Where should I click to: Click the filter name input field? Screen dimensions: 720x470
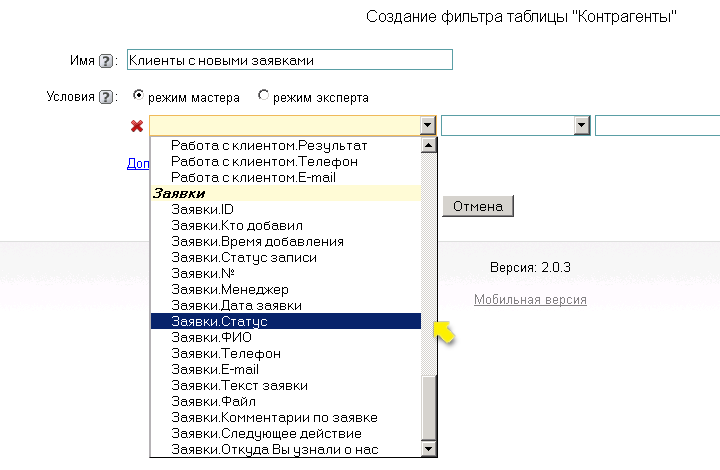pos(288,60)
